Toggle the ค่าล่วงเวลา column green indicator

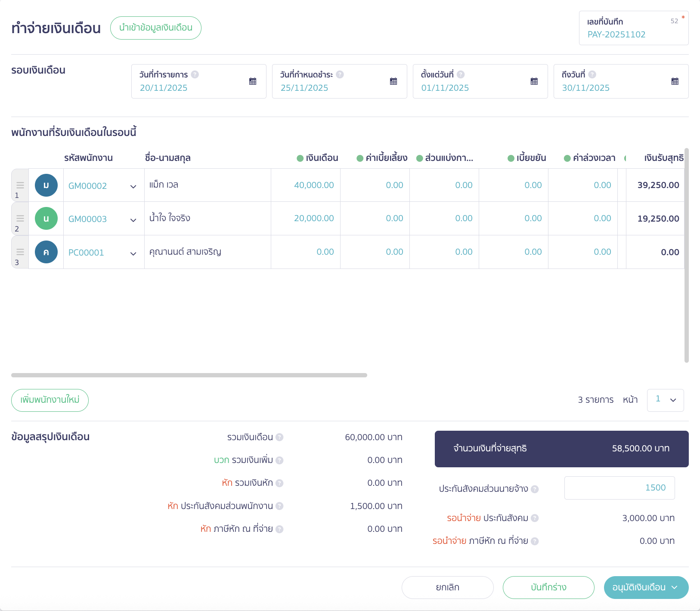tap(567, 158)
